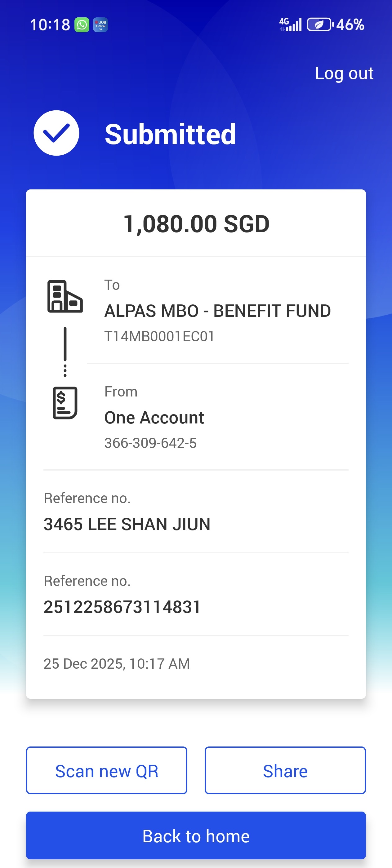The image size is (392, 868).
Task: Open WhatsApp notification icon in status bar
Action: coord(82,25)
